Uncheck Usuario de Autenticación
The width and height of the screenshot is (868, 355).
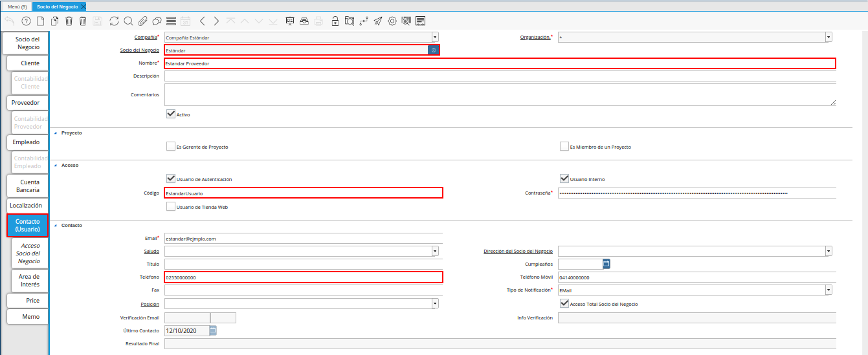[171, 178]
